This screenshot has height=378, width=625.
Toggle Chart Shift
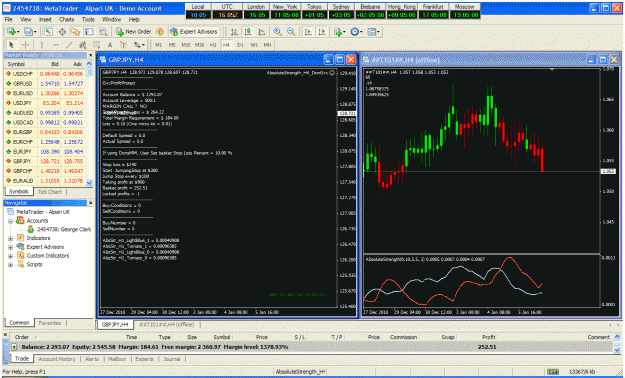(x=321, y=32)
